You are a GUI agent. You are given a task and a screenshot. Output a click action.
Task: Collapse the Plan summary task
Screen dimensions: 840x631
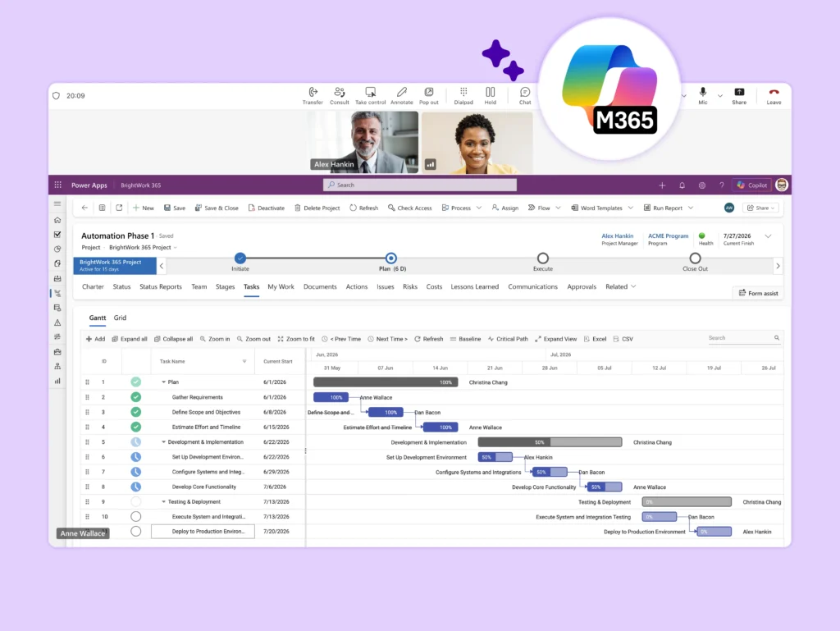(163, 382)
